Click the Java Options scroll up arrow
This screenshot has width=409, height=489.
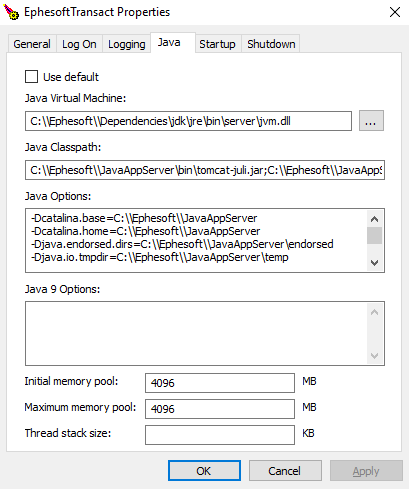click(x=374, y=219)
